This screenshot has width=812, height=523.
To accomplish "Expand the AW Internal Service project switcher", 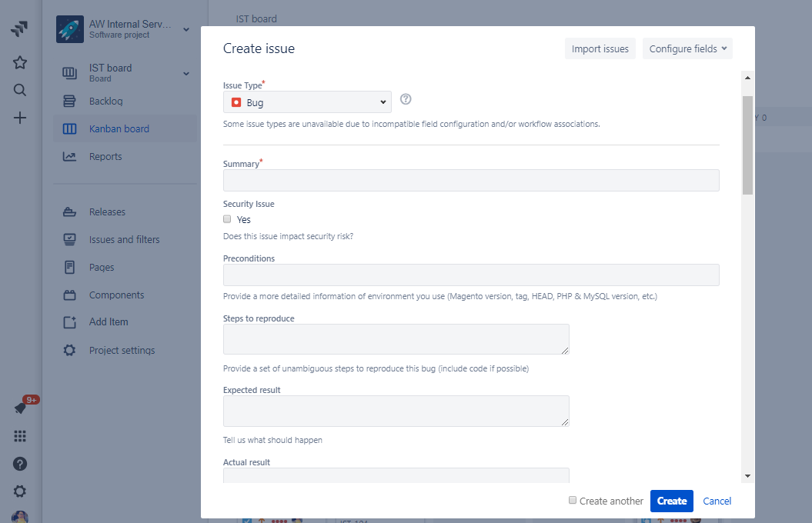I will pyautogui.click(x=185, y=29).
